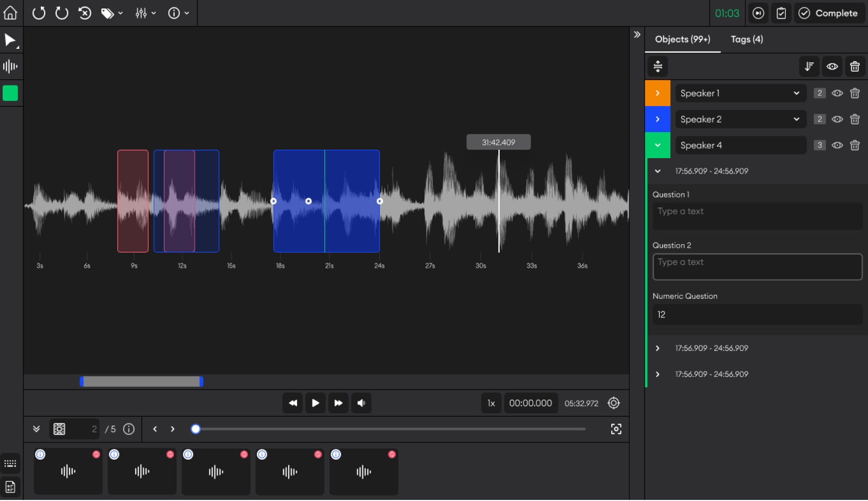This screenshot has width=868, height=501.
Task: Open the audio settings sliders icon
Action: click(x=141, y=13)
